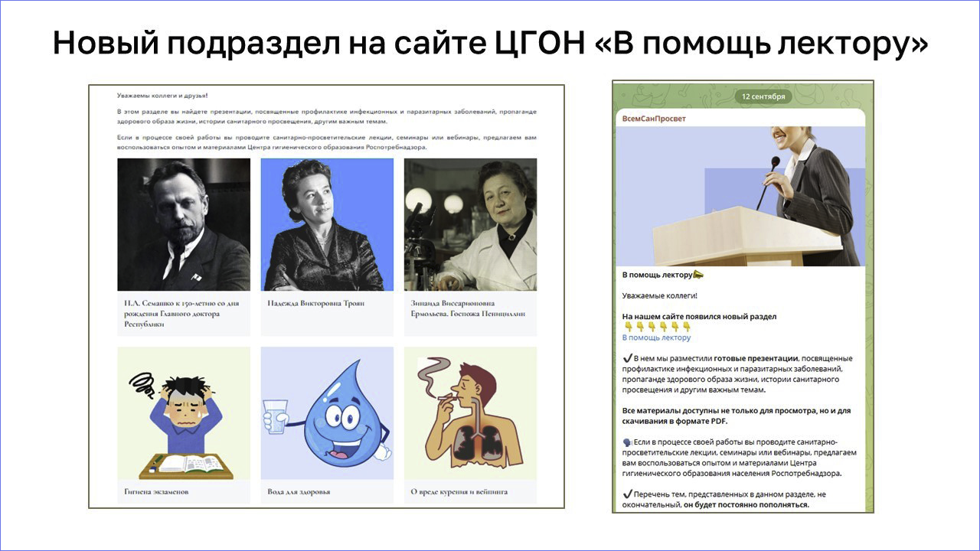Screen dimensions: 980x551
Task: Open the 'Гигиена экзаменов' caption
Action: (x=156, y=491)
